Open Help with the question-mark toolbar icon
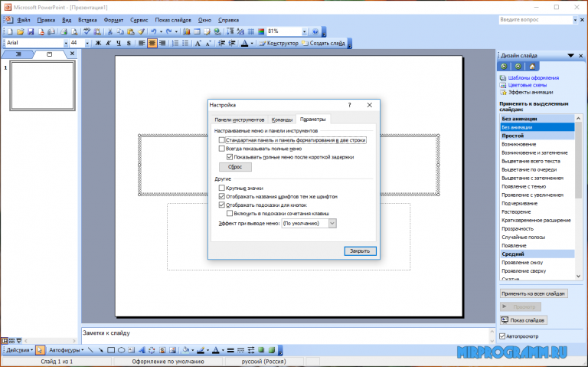Viewport: 588px width, 367px height. 315,32
